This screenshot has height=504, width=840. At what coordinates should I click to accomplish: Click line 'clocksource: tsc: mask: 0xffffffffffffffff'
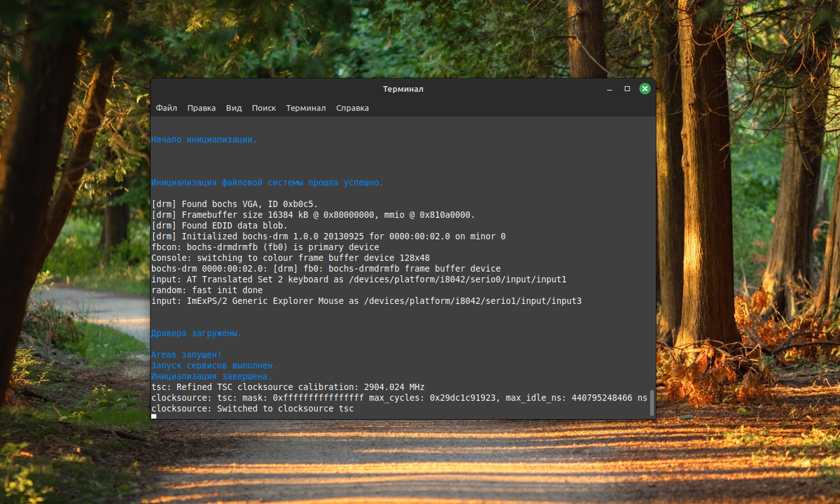400,398
